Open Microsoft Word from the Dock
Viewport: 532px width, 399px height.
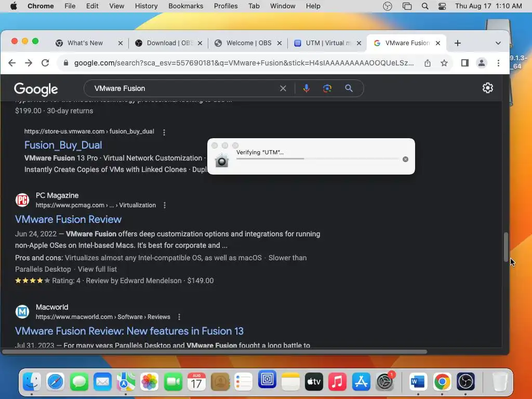click(418, 382)
